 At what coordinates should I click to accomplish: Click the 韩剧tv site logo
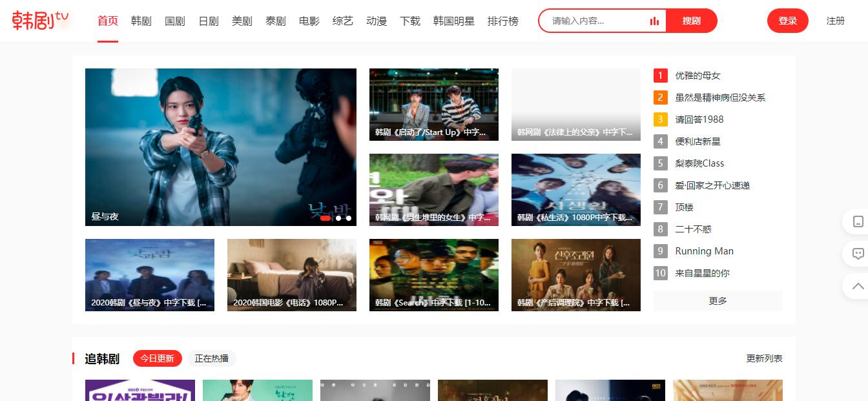tap(41, 21)
